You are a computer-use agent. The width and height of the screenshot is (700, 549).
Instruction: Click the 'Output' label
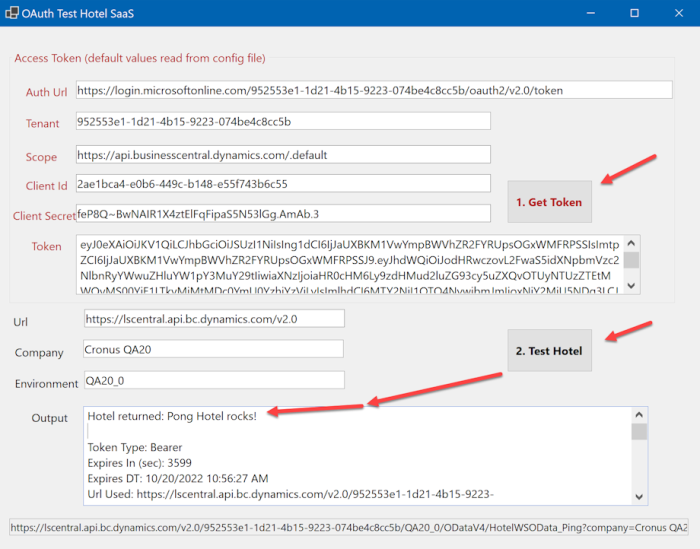(x=50, y=418)
